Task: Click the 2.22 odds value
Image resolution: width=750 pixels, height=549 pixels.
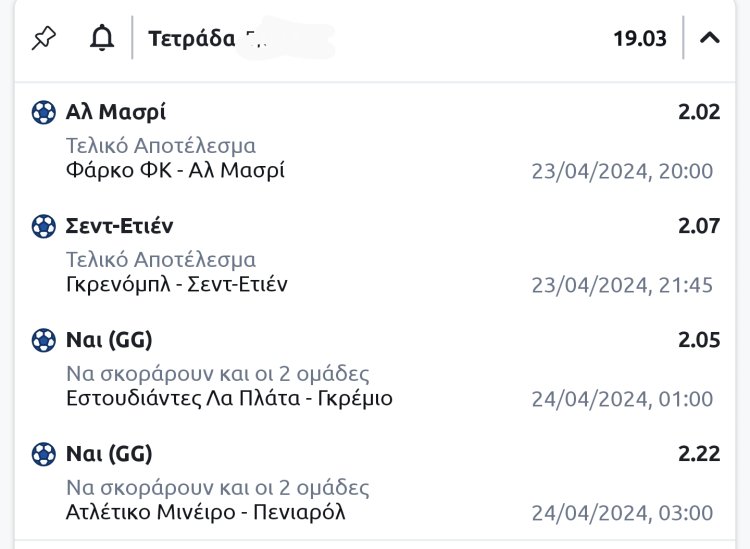Action: click(x=698, y=455)
